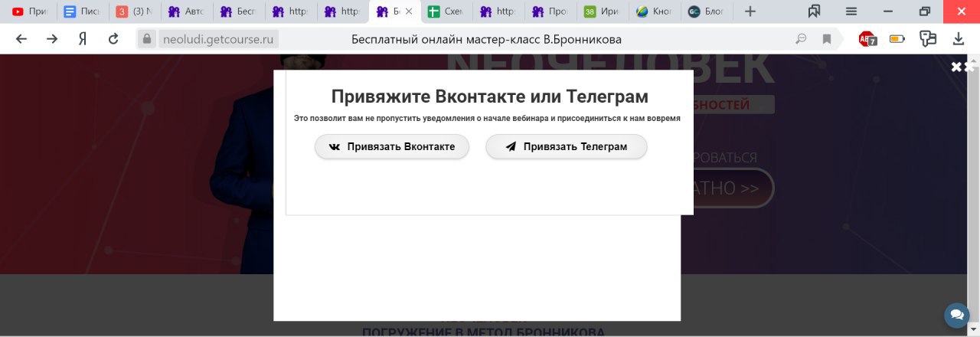This screenshot has height=337, width=980.
Task: Open the Adblock extension icon
Action: tap(868, 39)
